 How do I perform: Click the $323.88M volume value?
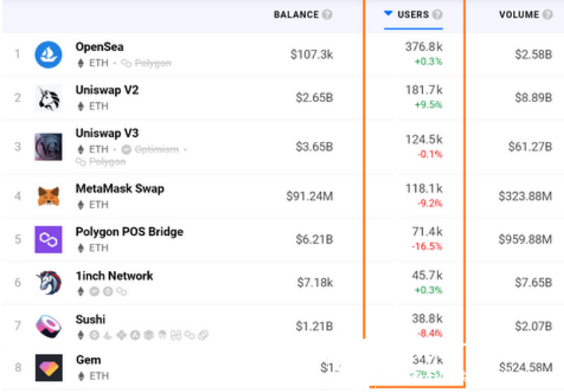525,196
